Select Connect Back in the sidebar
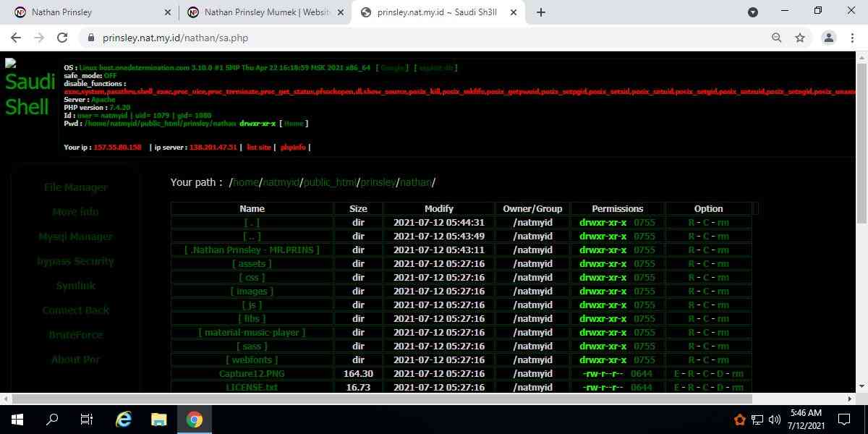Viewport: 868px width, 434px height. (x=76, y=310)
